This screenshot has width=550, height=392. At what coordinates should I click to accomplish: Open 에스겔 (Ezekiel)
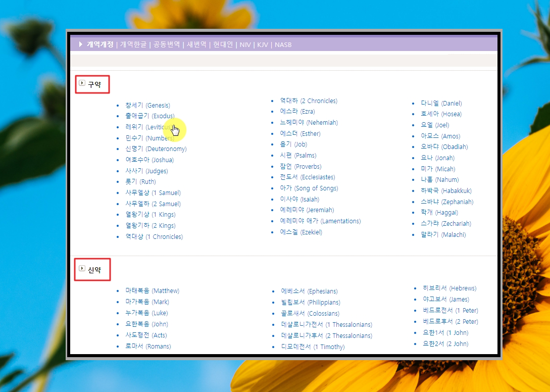[x=301, y=232]
